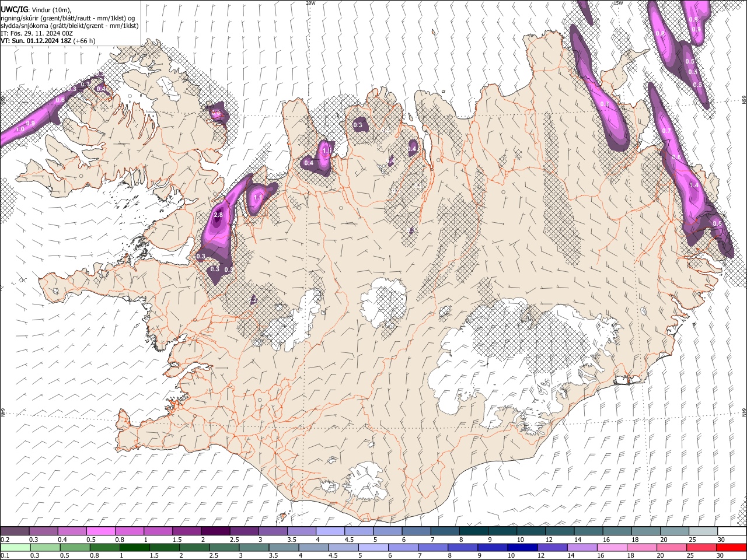Click the 0.7 precipitation value on the map
747x560 pixels.
click(666, 131)
